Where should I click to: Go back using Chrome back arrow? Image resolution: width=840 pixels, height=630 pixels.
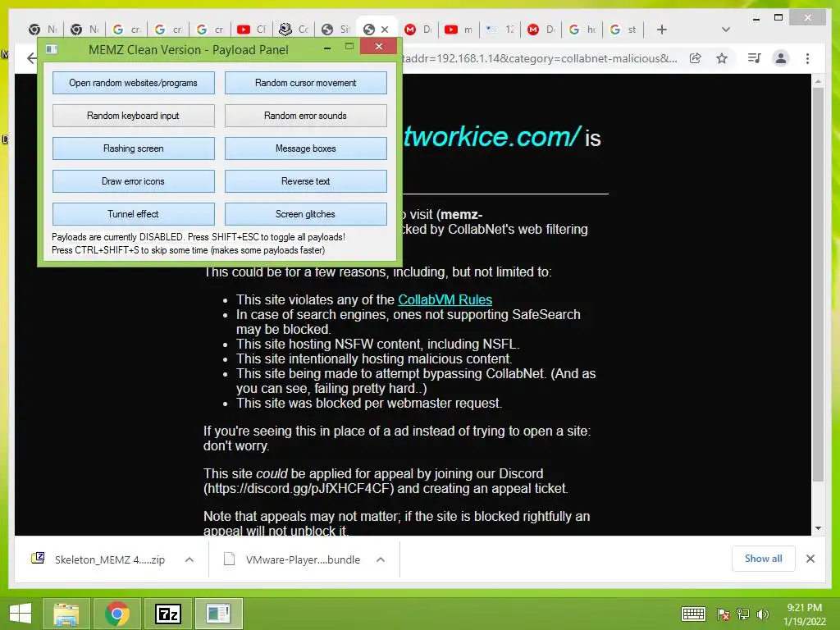(x=32, y=58)
